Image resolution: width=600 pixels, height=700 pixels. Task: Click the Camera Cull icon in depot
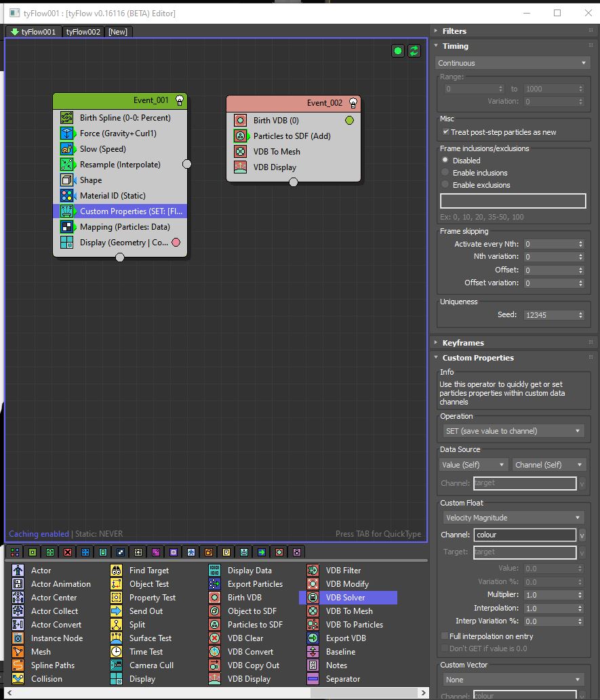click(116, 665)
